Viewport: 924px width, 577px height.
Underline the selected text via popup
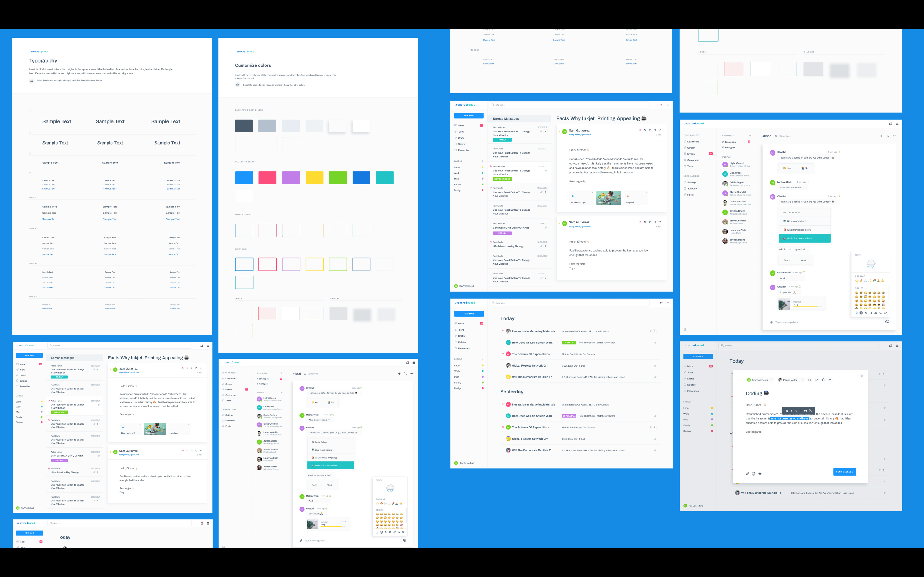pos(796,411)
